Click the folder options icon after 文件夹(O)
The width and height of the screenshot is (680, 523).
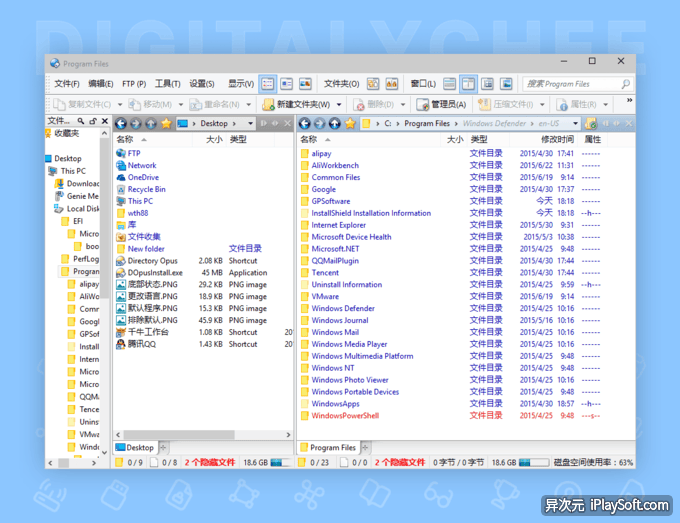click(373, 84)
